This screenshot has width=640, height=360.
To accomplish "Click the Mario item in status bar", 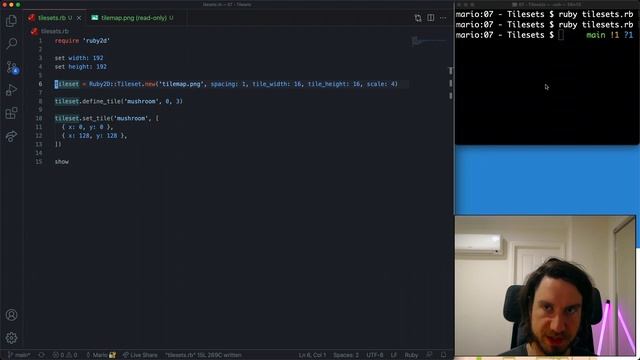I will (100, 355).
